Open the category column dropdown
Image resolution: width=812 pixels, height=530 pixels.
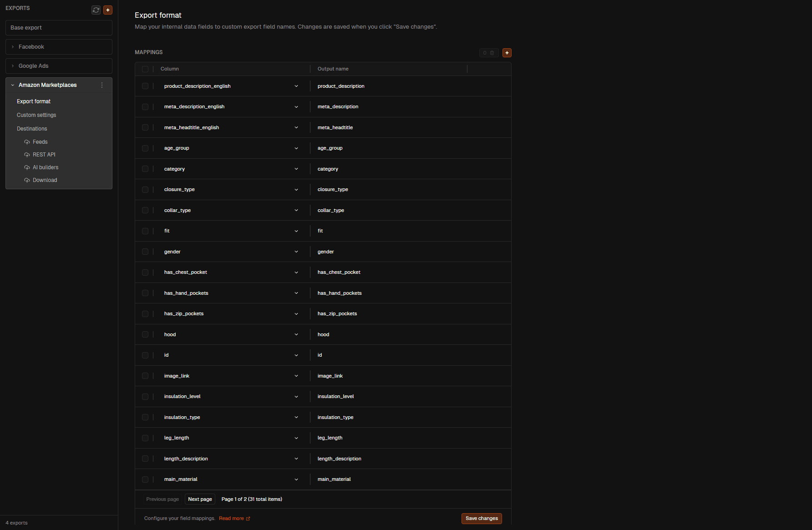coord(296,169)
